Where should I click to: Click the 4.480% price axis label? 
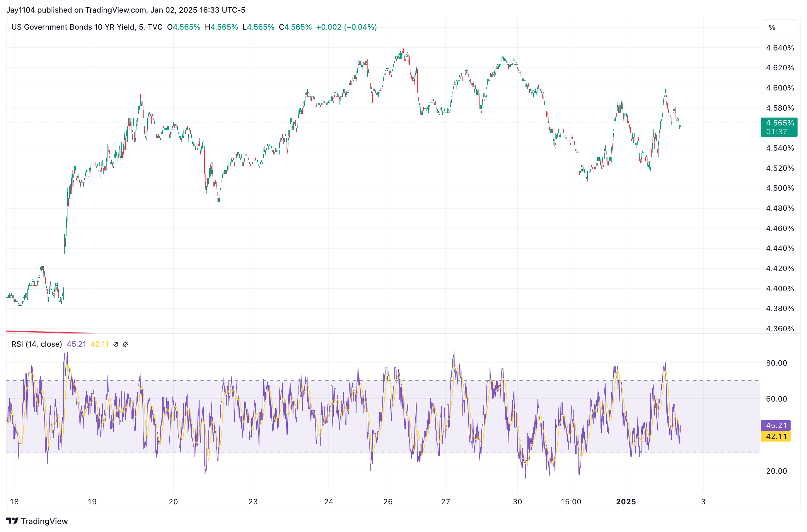click(x=780, y=208)
